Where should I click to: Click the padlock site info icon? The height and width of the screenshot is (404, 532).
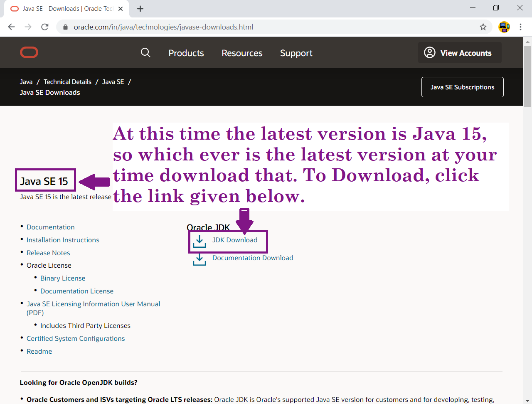point(65,27)
